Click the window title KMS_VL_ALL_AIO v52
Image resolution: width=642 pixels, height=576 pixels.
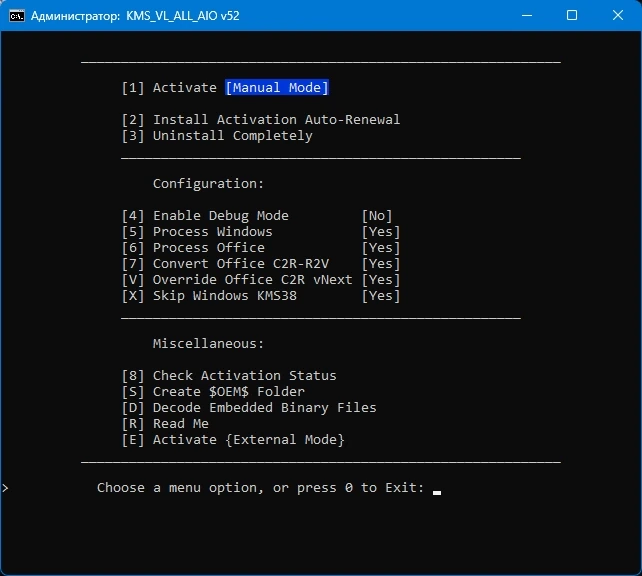[x=183, y=16]
